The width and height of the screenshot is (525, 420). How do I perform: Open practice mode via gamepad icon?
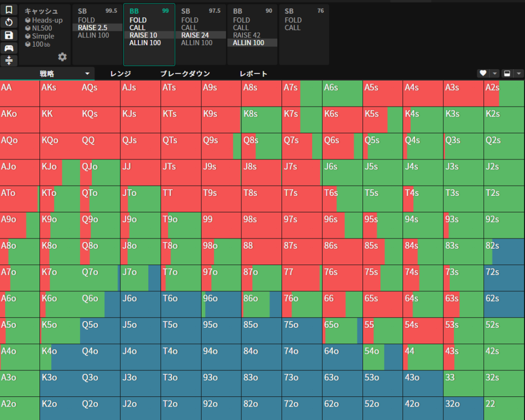point(9,48)
